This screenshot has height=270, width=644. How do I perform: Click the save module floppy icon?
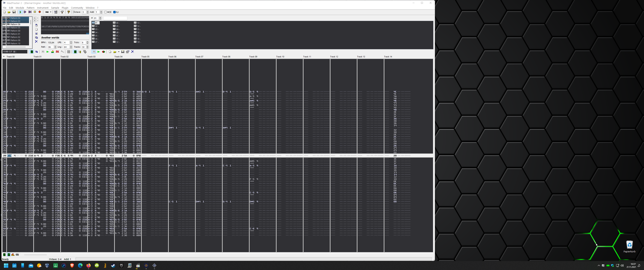click(14, 12)
